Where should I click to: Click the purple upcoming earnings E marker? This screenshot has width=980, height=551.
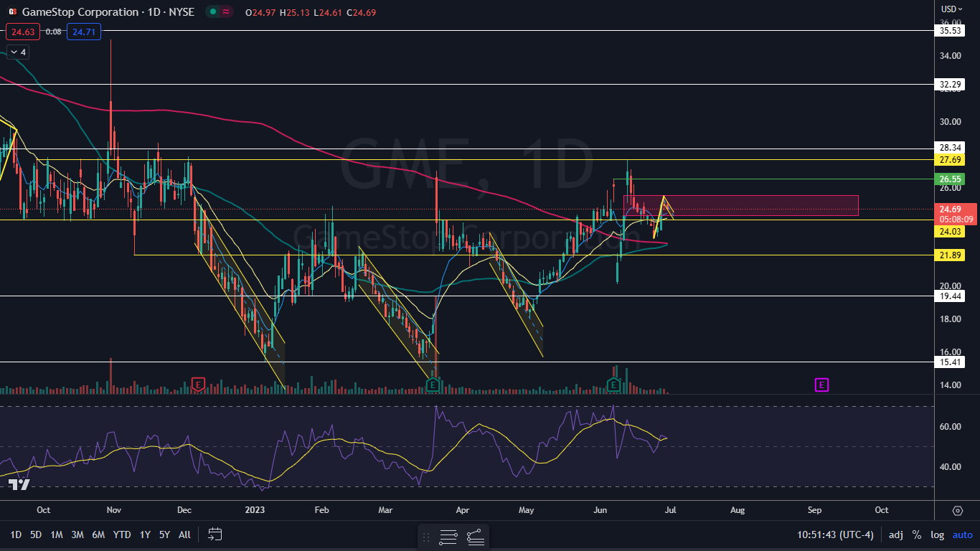[x=821, y=385]
